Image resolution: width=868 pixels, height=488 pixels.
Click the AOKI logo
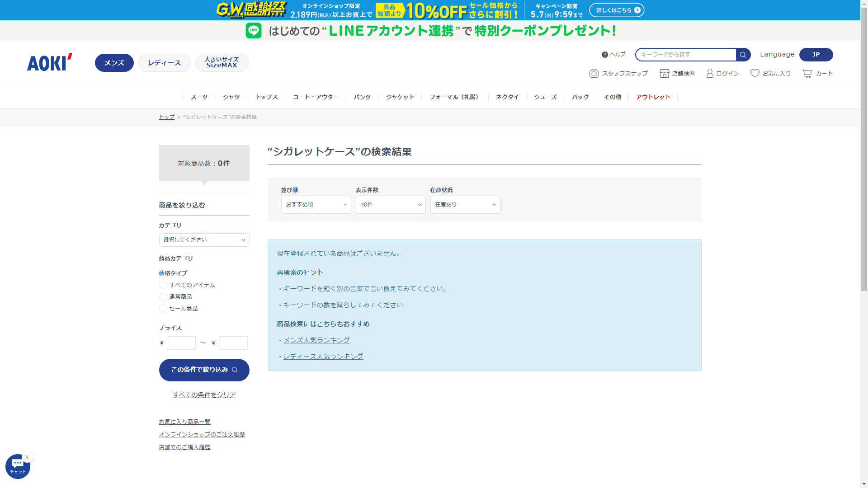pyautogui.click(x=50, y=62)
